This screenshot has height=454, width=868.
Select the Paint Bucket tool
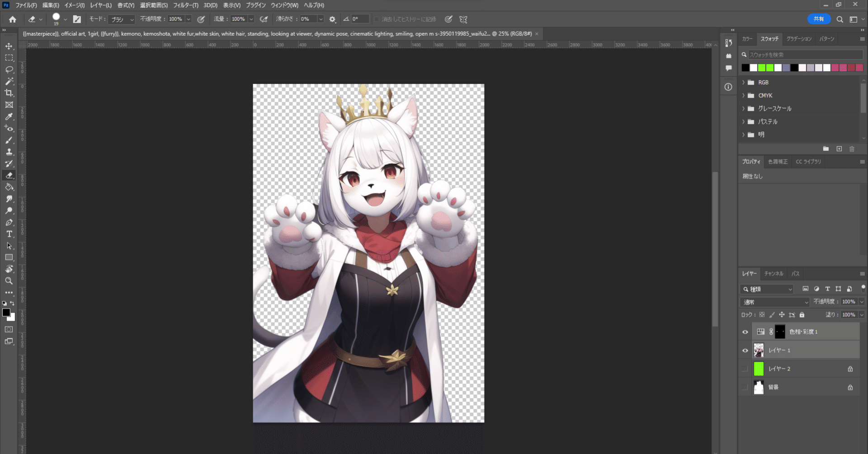click(x=9, y=187)
